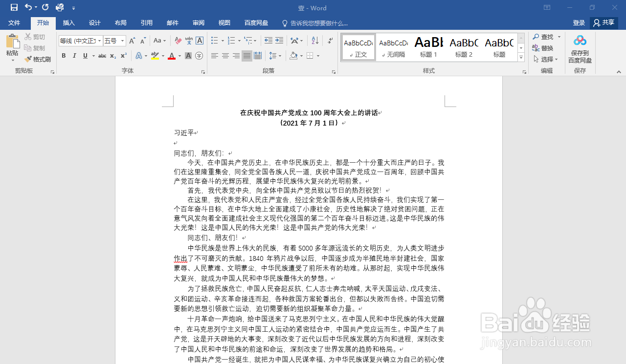Image resolution: width=626 pixels, height=364 pixels.
Task: Save the document with the floppy icon
Action: 14,7
